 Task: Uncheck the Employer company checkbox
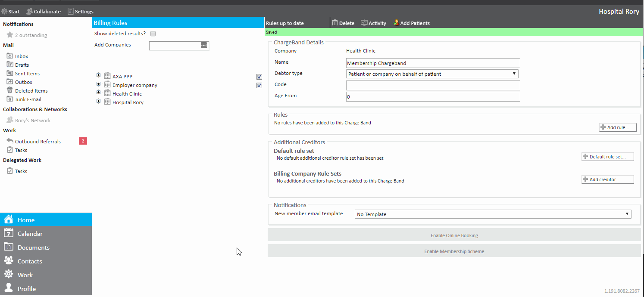click(x=259, y=85)
